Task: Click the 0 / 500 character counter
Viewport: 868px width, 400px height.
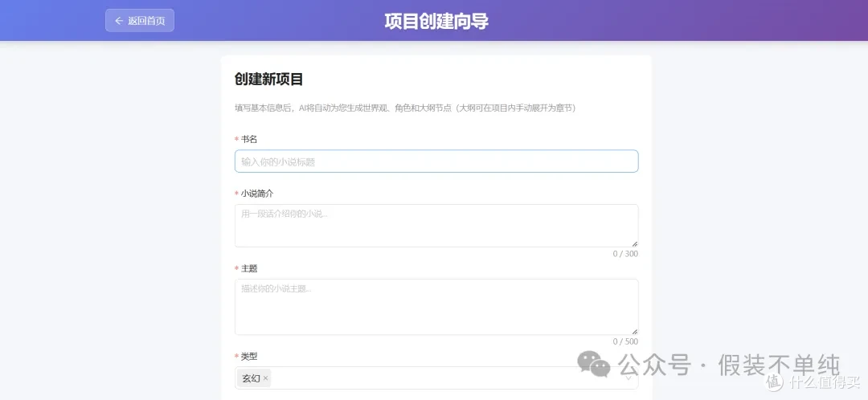Action: click(625, 341)
